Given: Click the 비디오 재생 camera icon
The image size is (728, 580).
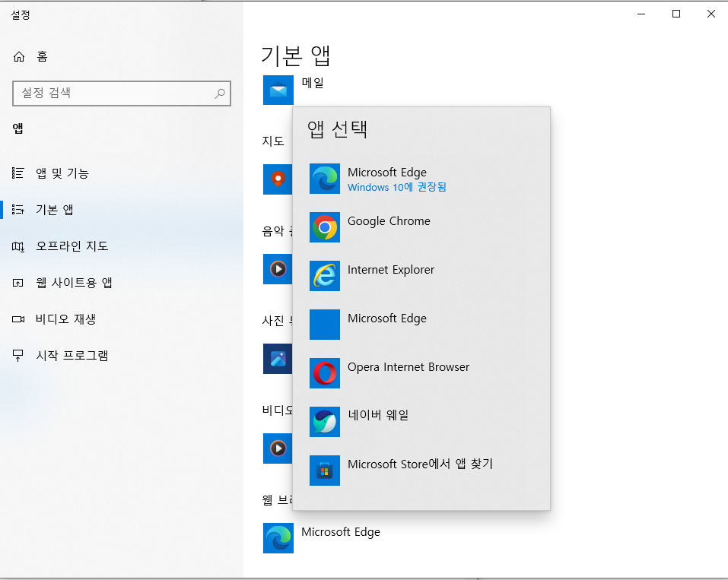Looking at the screenshot, I should (x=18, y=319).
